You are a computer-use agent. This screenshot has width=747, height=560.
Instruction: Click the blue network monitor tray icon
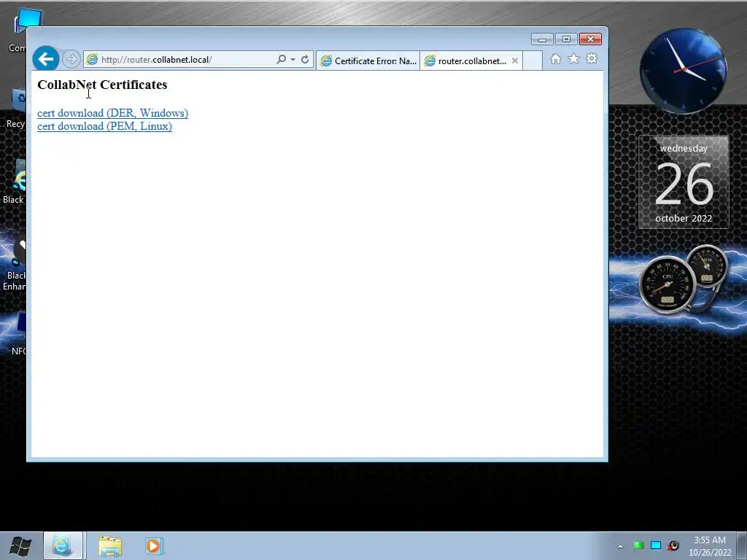tap(656, 545)
